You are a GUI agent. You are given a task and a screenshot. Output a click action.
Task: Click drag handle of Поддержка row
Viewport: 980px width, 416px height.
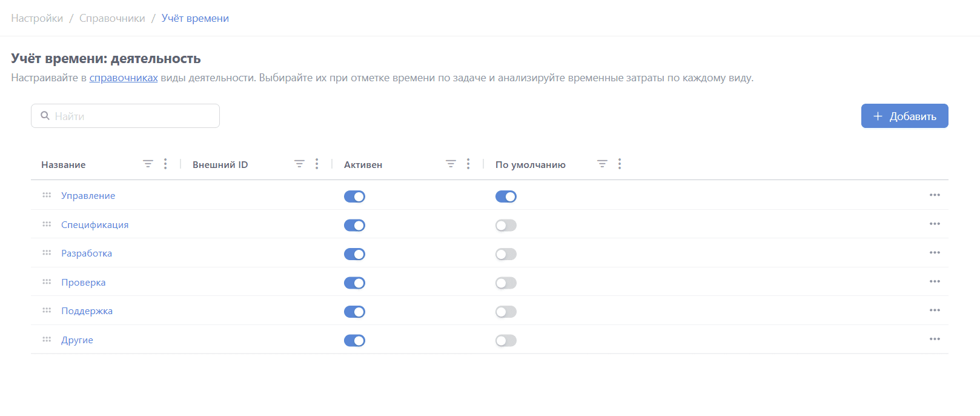(x=47, y=310)
